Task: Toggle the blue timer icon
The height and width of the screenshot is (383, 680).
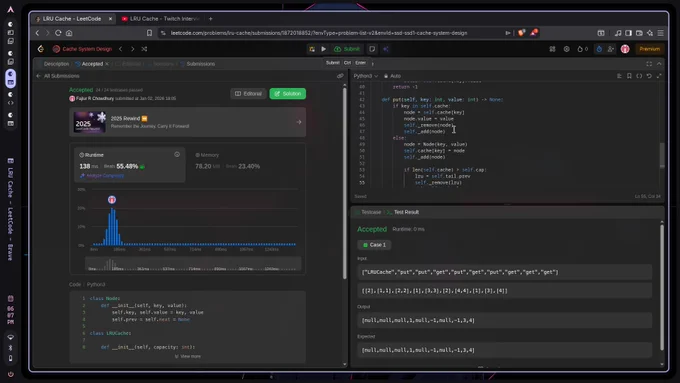Action: [599, 49]
